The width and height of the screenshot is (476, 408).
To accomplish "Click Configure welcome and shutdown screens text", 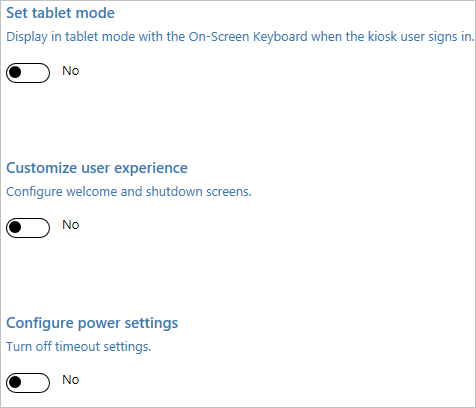I will click(129, 192).
